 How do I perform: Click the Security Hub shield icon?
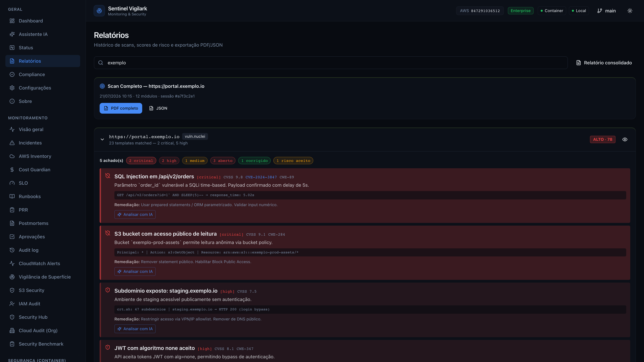pyautogui.click(x=12, y=317)
